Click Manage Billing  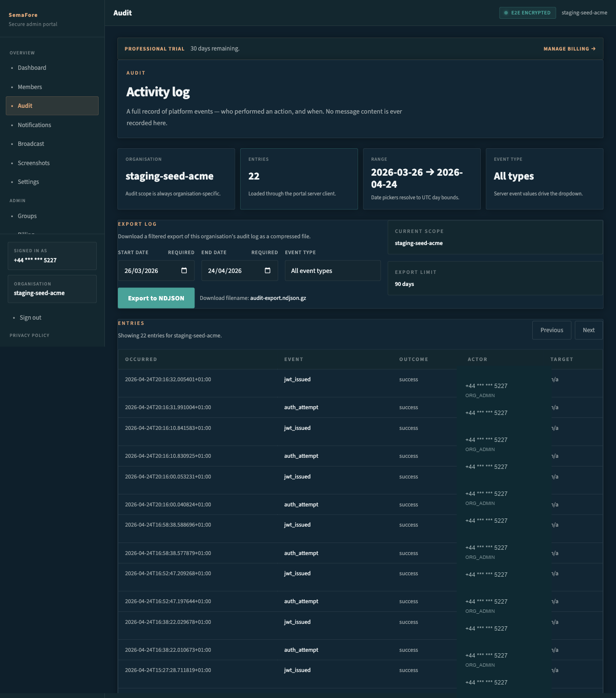(x=569, y=49)
